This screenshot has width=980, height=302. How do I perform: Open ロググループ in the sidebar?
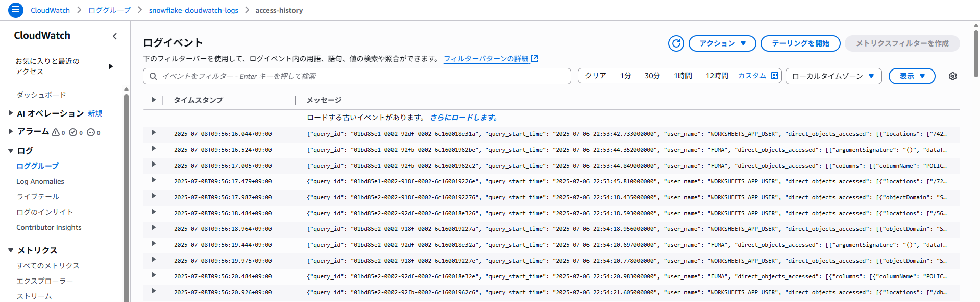pos(38,166)
